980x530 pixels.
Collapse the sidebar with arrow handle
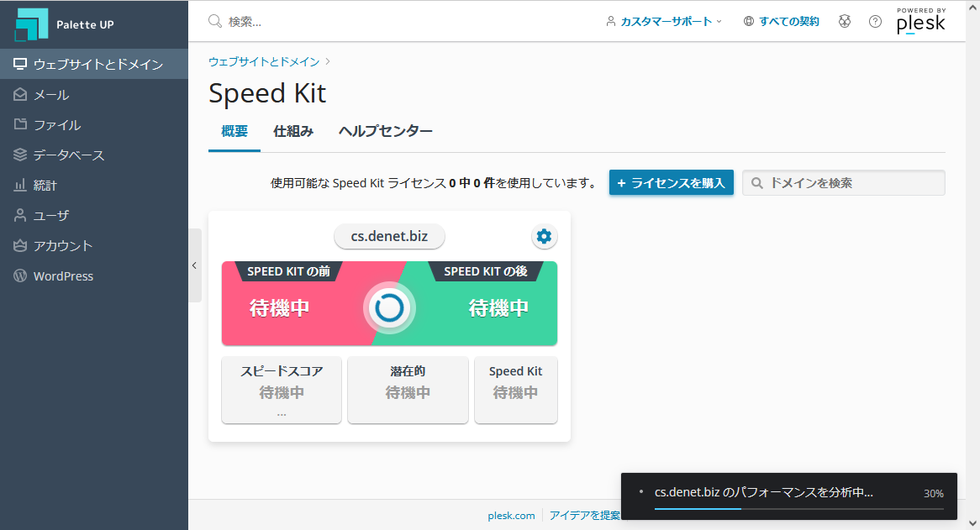194,265
